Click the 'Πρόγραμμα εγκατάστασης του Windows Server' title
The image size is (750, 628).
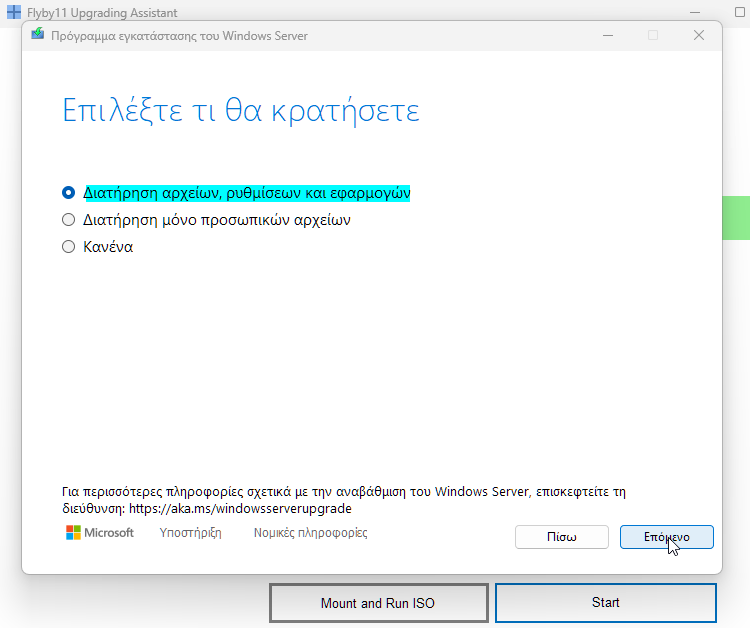[x=179, y=36]
